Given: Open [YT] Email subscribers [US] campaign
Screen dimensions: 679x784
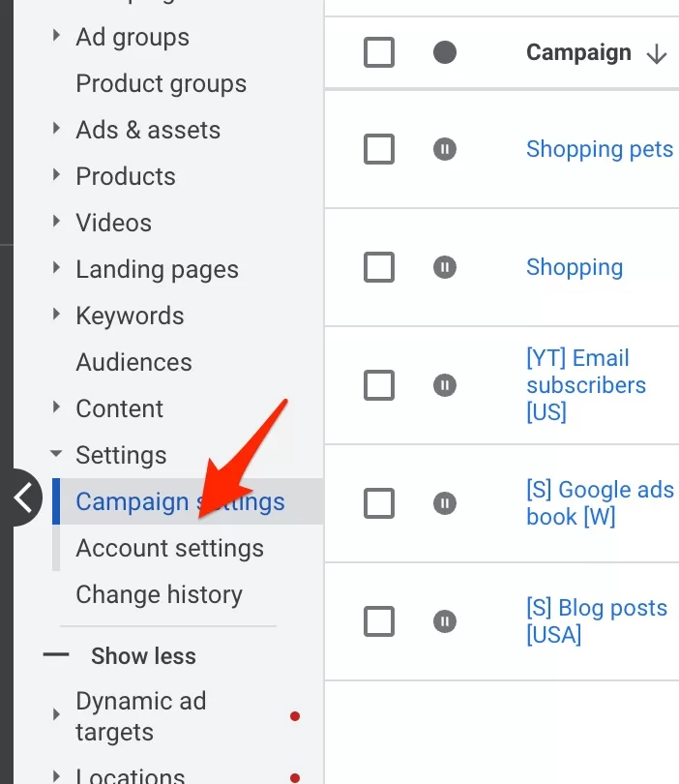Looking at the screenshot, I should (x=586, y=385).
